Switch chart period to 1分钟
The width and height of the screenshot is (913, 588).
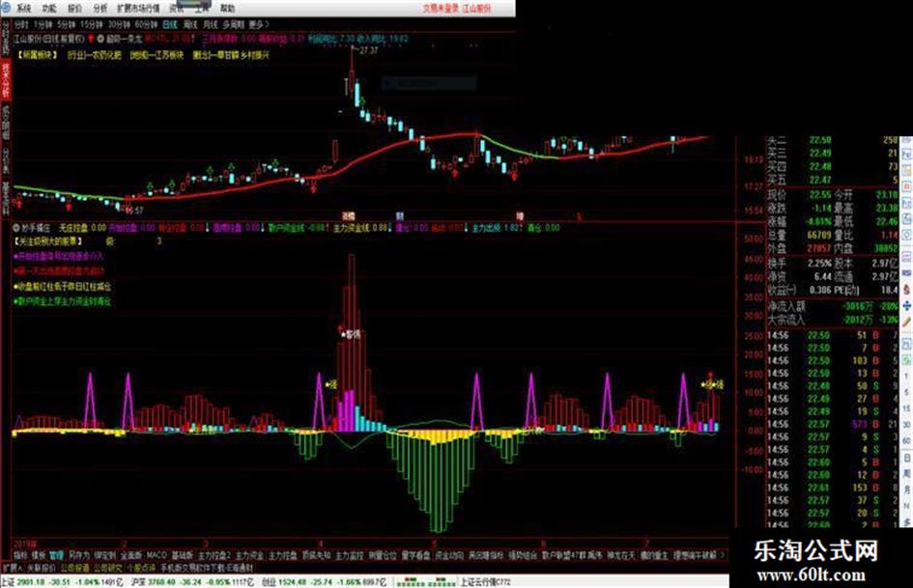43,24
